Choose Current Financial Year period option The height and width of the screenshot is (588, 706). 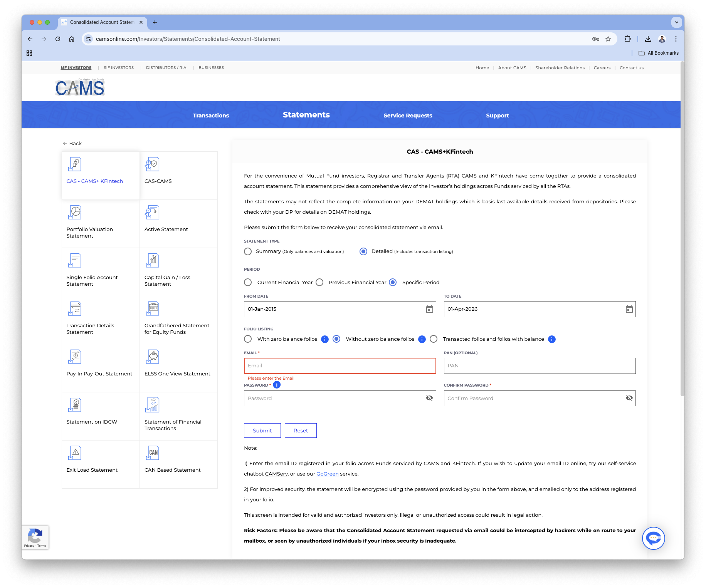coord(248,282)
